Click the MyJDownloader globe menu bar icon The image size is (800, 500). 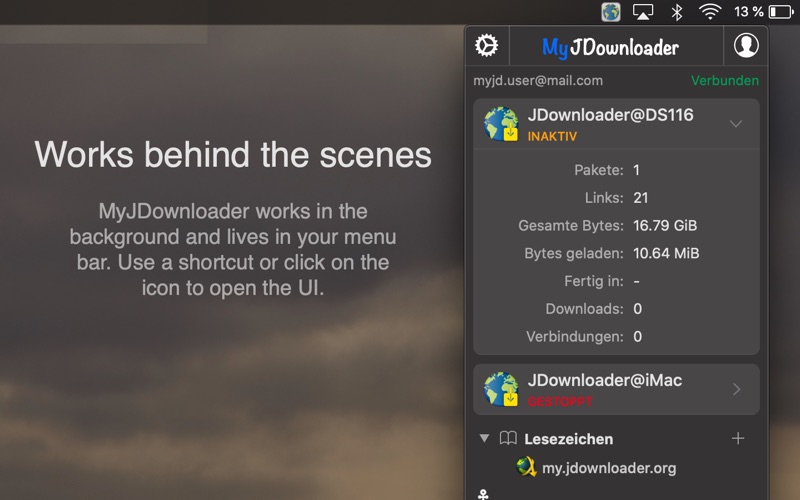tap(611, 11)
